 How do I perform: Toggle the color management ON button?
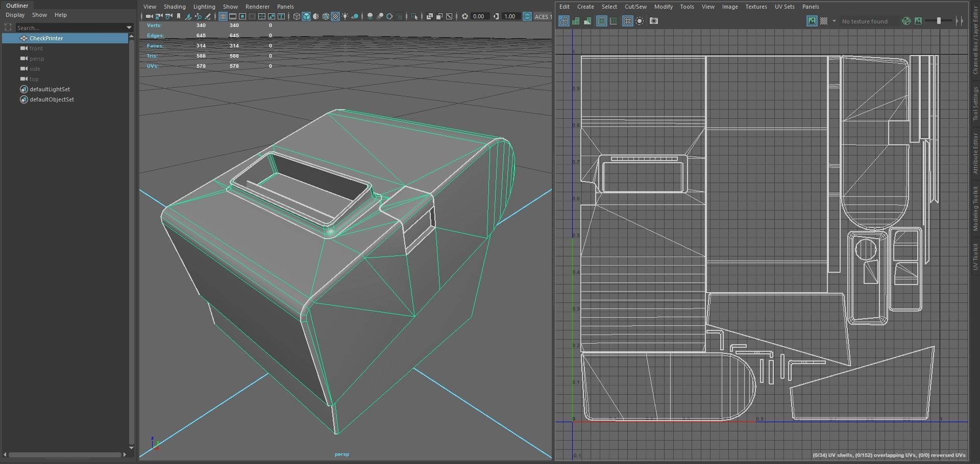[527, 16]
